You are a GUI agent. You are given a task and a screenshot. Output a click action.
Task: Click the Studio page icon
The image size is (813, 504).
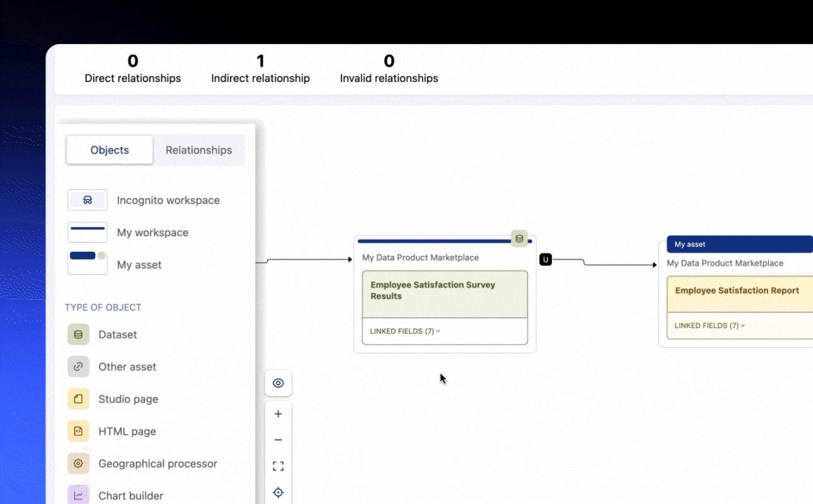pyautogui.click(x=78, y=399)
